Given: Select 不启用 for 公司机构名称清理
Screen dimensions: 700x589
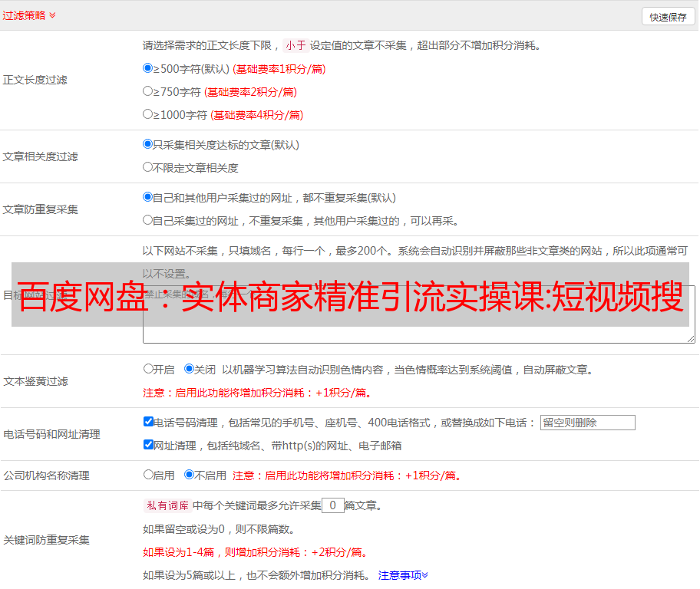Looking at the screenshot, I should (x=190, y=475).
